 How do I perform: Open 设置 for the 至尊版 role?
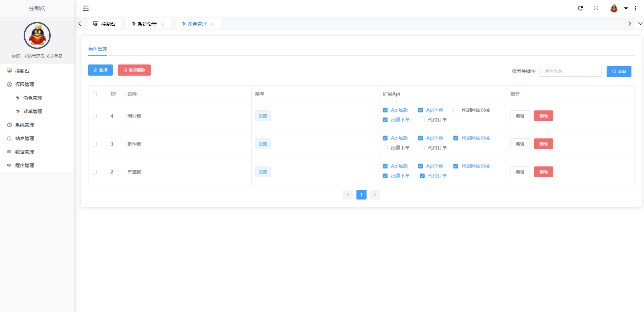(x=263, y=172)
